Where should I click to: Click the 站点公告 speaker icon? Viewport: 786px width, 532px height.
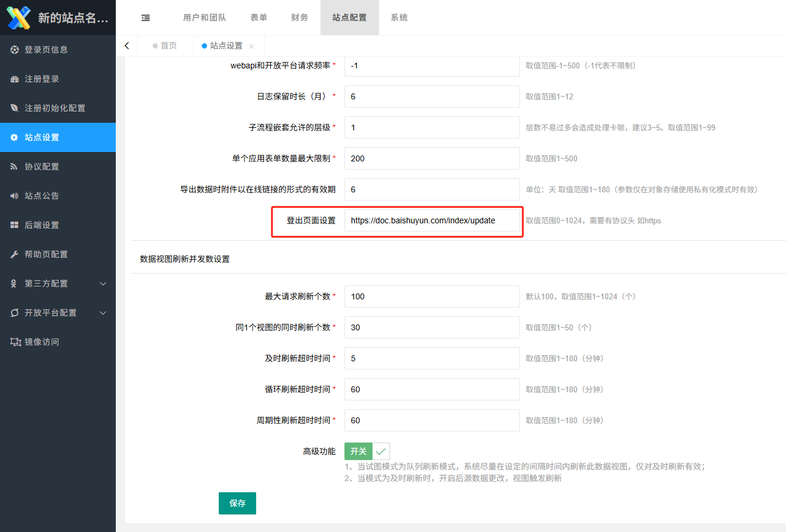[x=15, y=196]
